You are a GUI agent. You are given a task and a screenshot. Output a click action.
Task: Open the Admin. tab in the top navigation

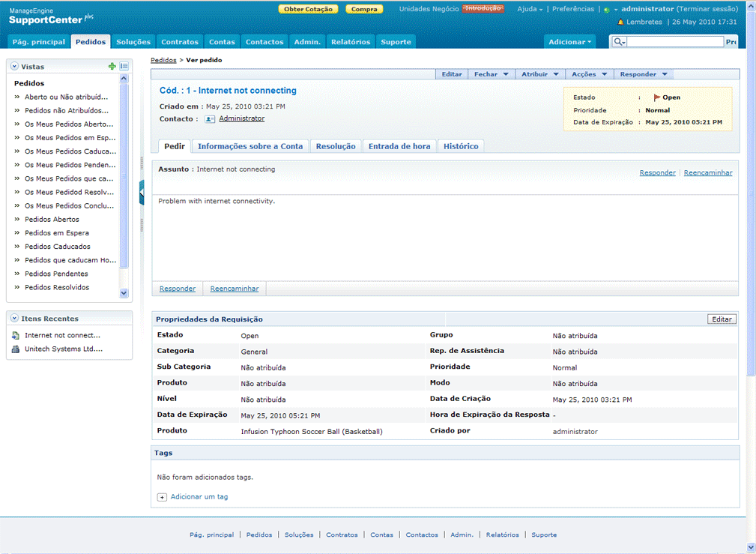pos(308,42)
